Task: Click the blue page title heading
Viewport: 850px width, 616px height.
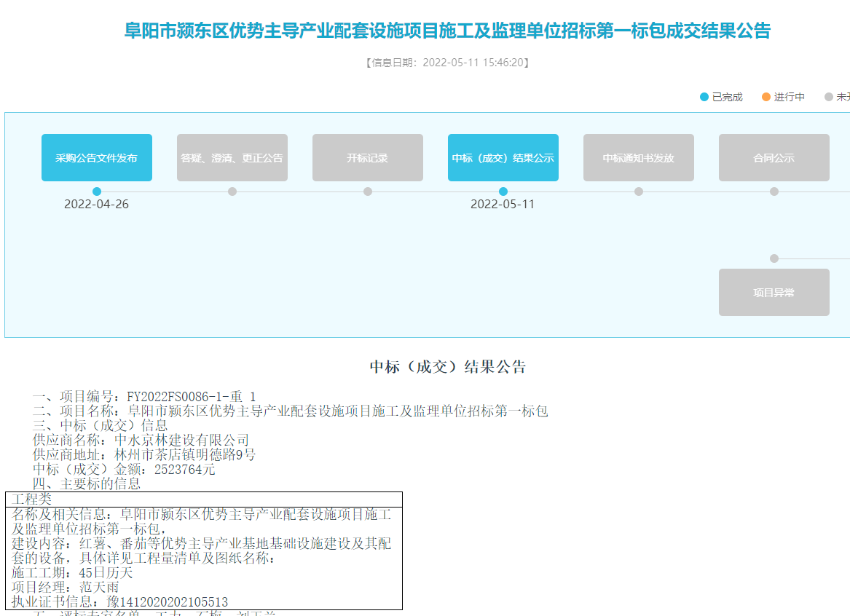Action: (447, 31)
